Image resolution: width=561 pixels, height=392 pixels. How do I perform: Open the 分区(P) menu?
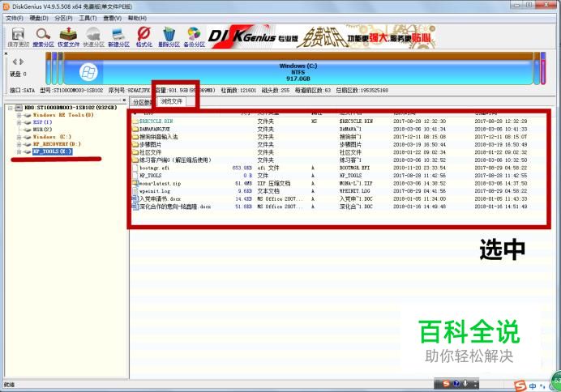63,18
